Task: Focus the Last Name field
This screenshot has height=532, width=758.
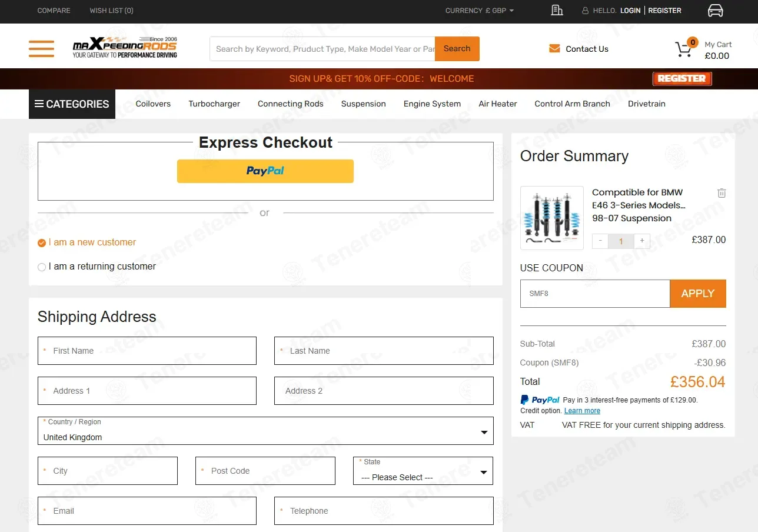Action: click(x=384, y=351)
